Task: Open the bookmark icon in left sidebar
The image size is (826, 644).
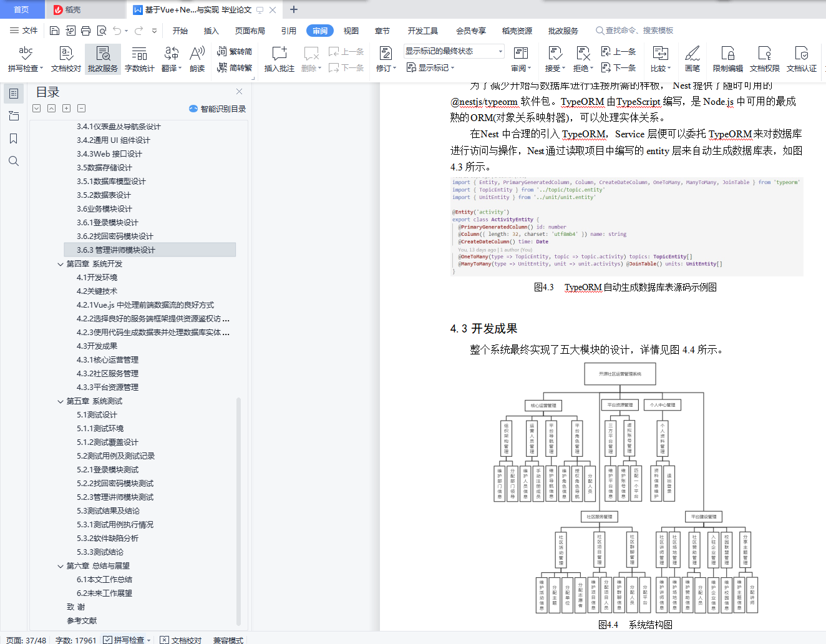Action: [14, 139]
